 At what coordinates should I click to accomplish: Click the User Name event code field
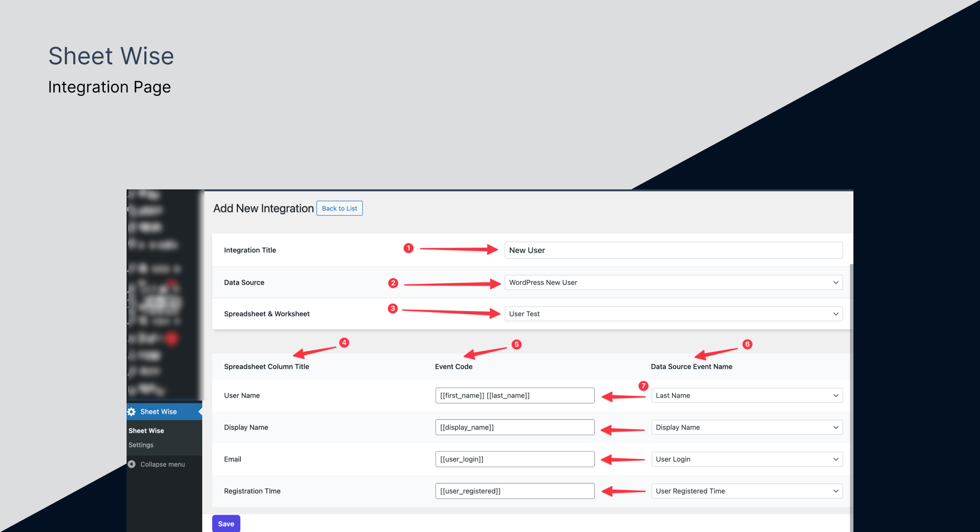coord(515,396)
